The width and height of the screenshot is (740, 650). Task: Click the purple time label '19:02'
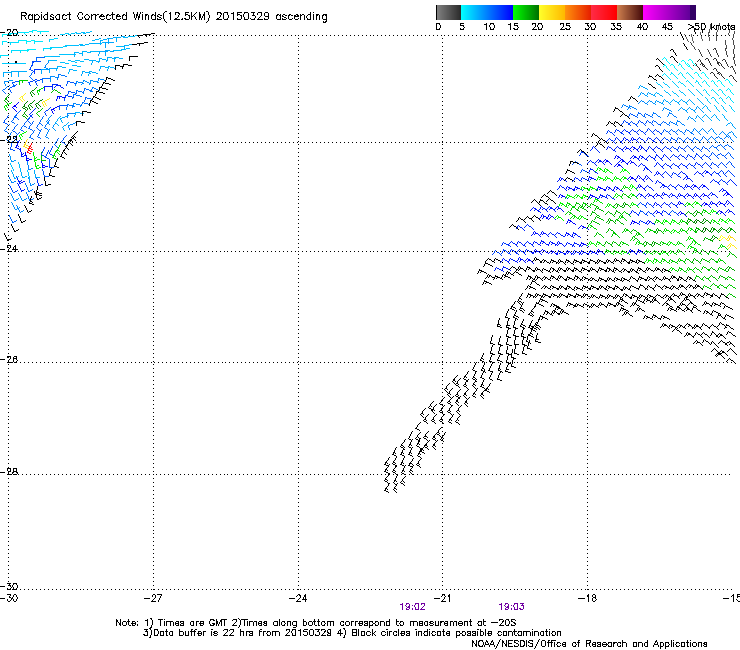[x=412, y=607]
